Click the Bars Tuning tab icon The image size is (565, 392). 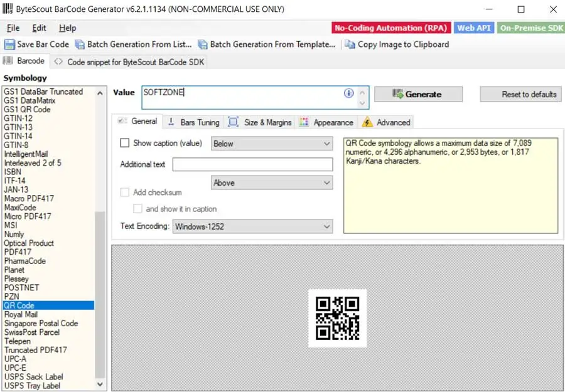click(x=171, y=122)
